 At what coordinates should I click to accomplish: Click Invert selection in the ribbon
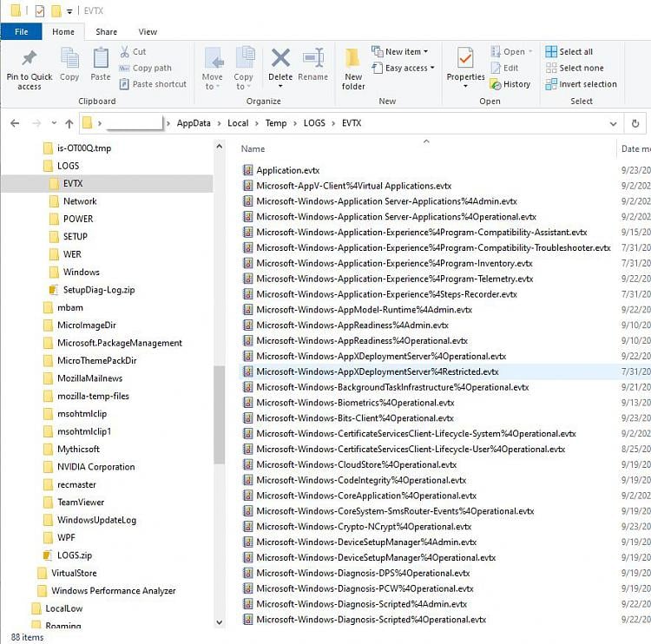pyautogui.click(x=581, y=84)
